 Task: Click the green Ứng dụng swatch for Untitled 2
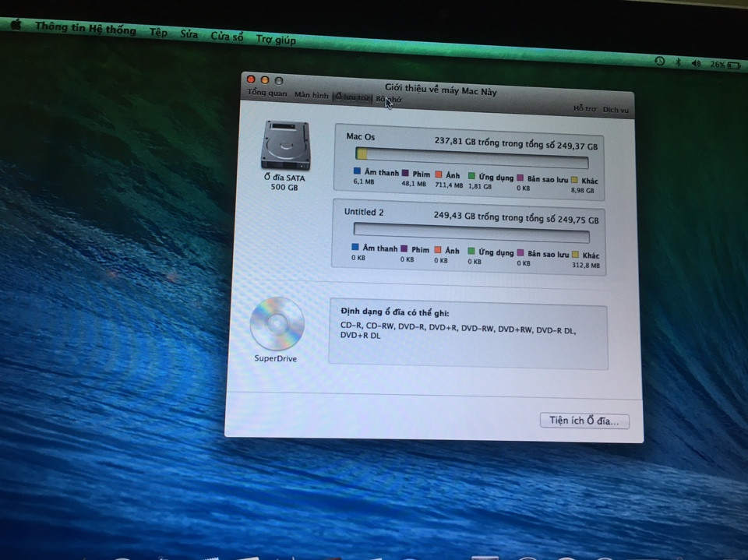471,251
